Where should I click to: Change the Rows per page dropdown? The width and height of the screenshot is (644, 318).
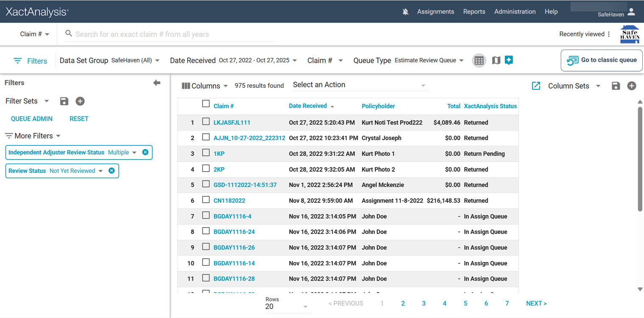pyautogui.click(x=287, y=307)
